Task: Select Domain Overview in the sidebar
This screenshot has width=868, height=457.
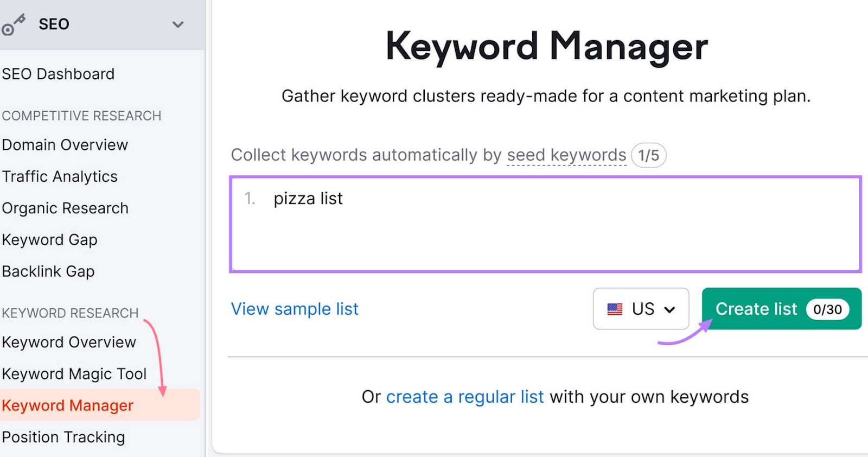Action: pyautogui.click(x=65, y=145)
